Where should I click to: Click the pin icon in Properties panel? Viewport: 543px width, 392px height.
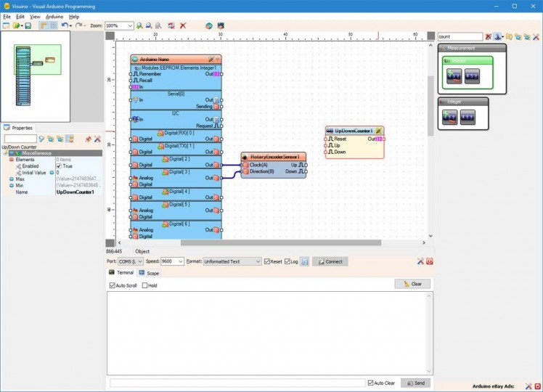(x=88, y=139)
